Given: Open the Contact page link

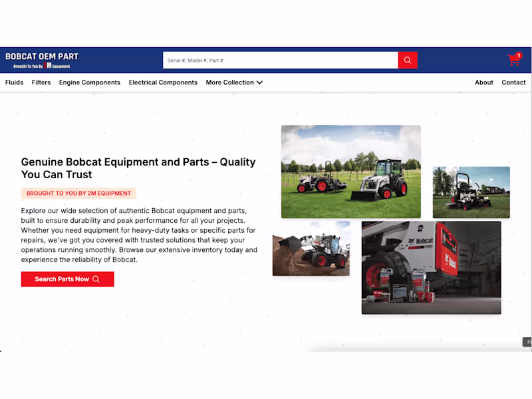Looking at the screenshot, I should tap(513, 82).
